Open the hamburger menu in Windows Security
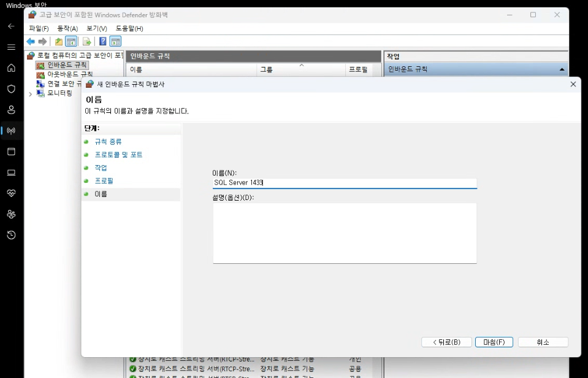 point(11,47)
